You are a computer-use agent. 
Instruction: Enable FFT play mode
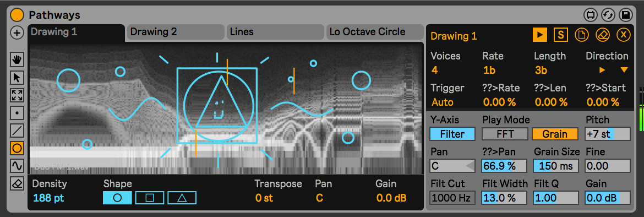point(505,134)
